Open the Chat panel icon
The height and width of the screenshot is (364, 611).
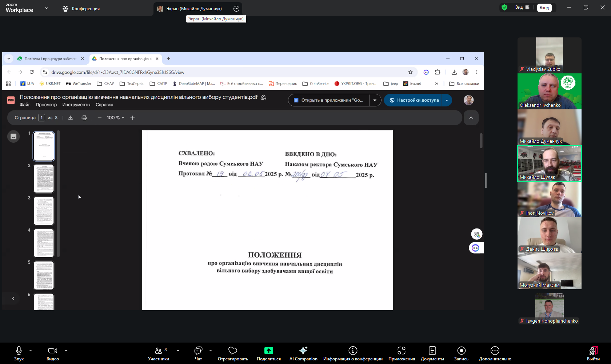coord(198,351)
